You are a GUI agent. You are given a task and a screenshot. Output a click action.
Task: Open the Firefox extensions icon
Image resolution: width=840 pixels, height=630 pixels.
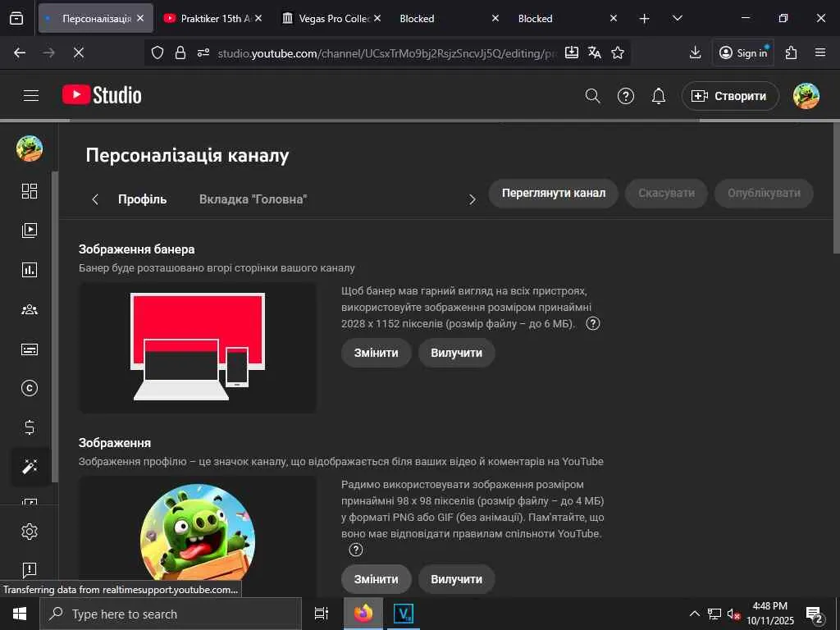coord(792,52)
